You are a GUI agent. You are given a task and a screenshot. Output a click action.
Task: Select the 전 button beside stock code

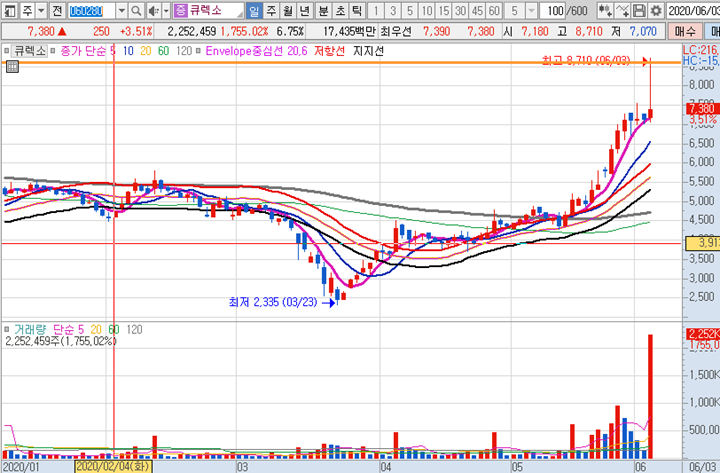[x=57, y=10]
